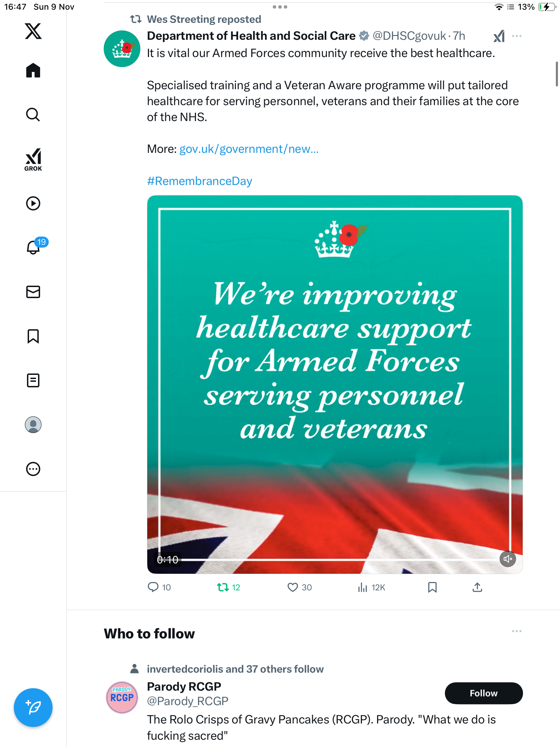
Task: Open the video play sidebar icon
Action: 33,203
